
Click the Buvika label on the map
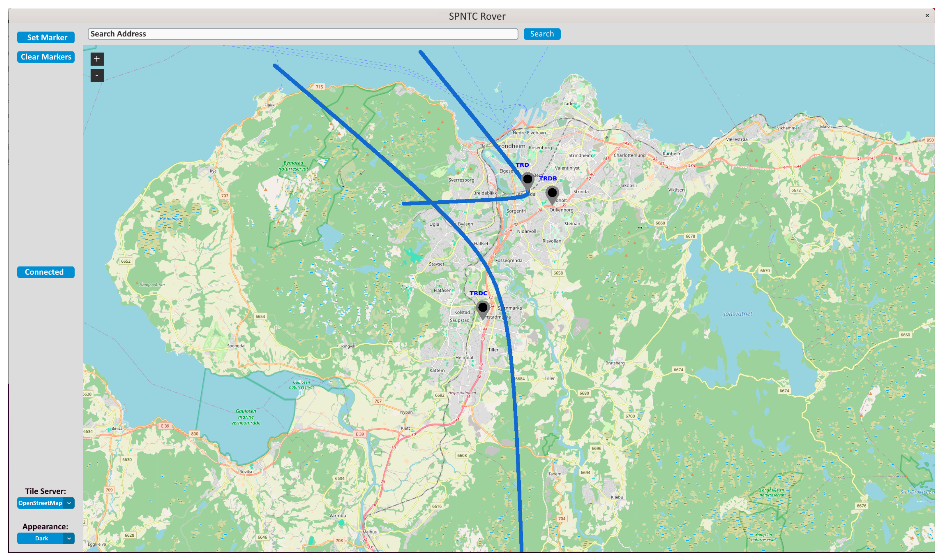click(x=246, y=472)
